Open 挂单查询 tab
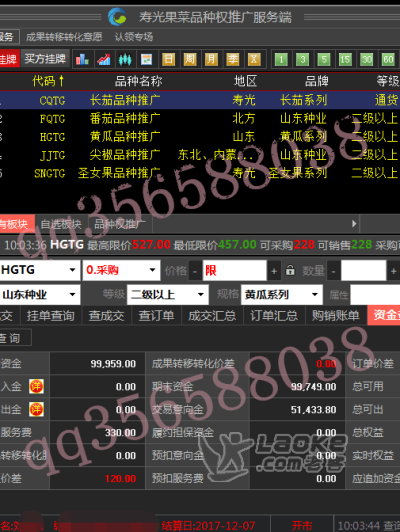Screen dimensions: 400x532 pyautogui.click(x=51, y=316)
